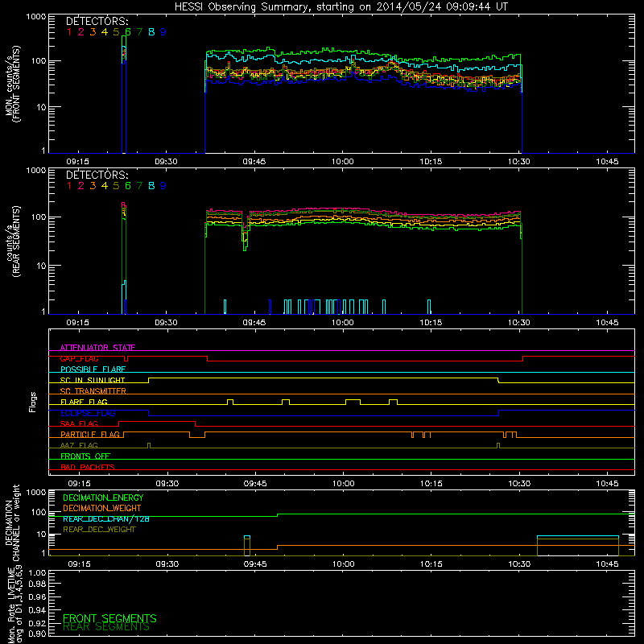Click the 10:00 tick under the Flags plot
Screen dimensions: 644x644
[x=344, y=484]
